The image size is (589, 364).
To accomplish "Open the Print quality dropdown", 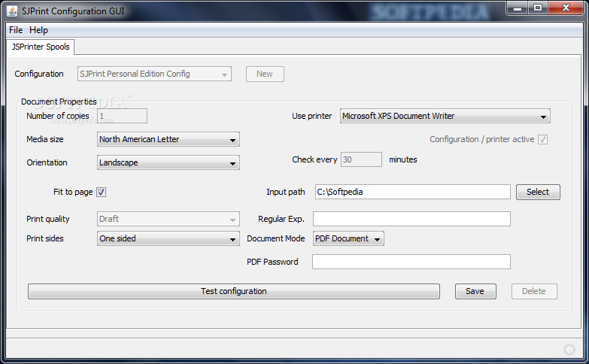I will pos(169,219).
